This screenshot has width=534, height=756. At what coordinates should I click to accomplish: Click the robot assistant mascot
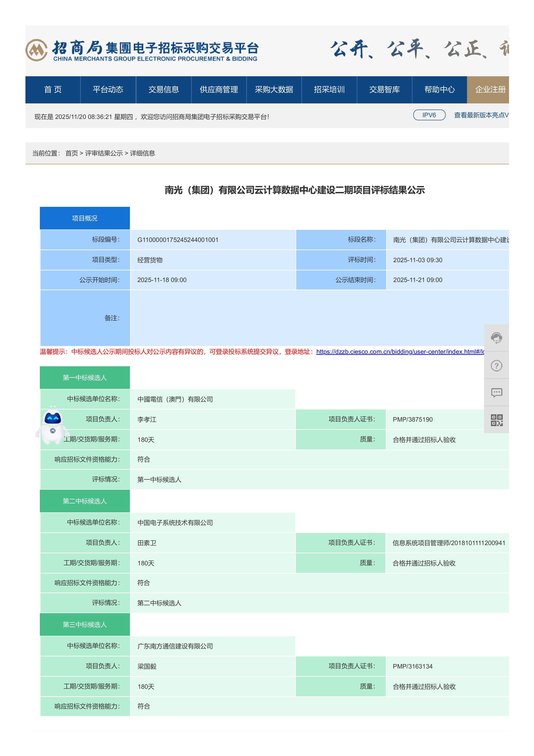[52, 426]
